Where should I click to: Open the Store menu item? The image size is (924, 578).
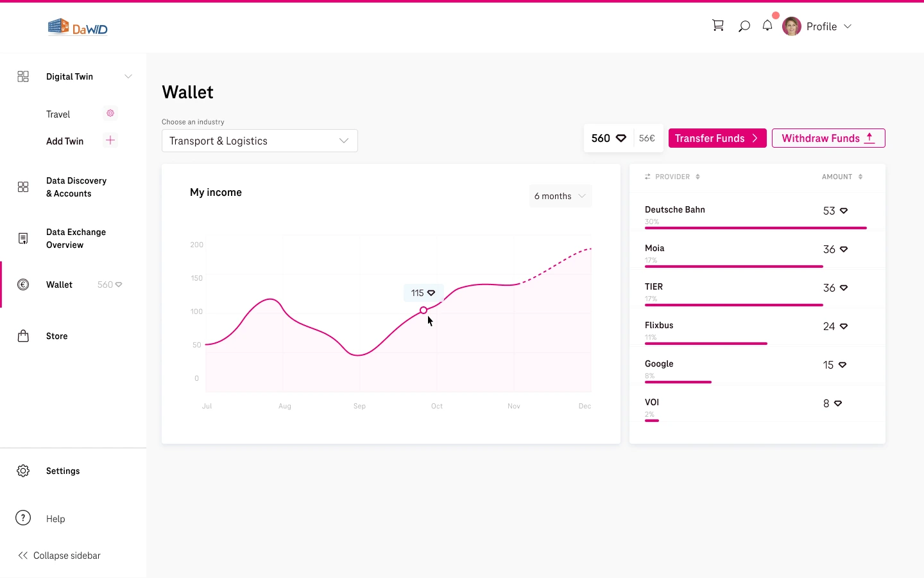point(56,336)
